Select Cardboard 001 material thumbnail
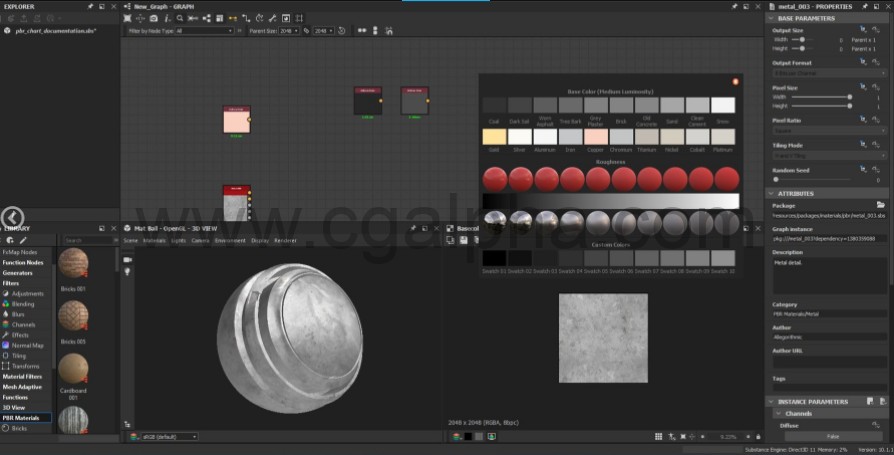Image resolution: width=894 pixels, height=455 pixels. pos(73,368)
